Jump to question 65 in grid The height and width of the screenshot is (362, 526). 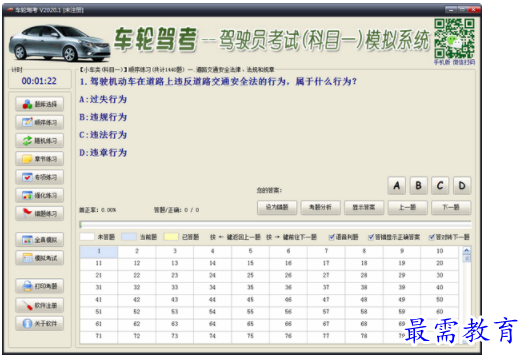(x=250, y=324)
